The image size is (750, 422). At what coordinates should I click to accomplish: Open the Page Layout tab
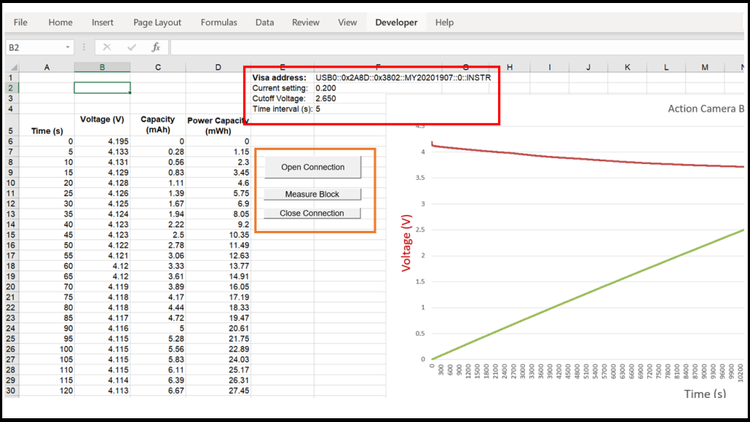coord(157,22)
